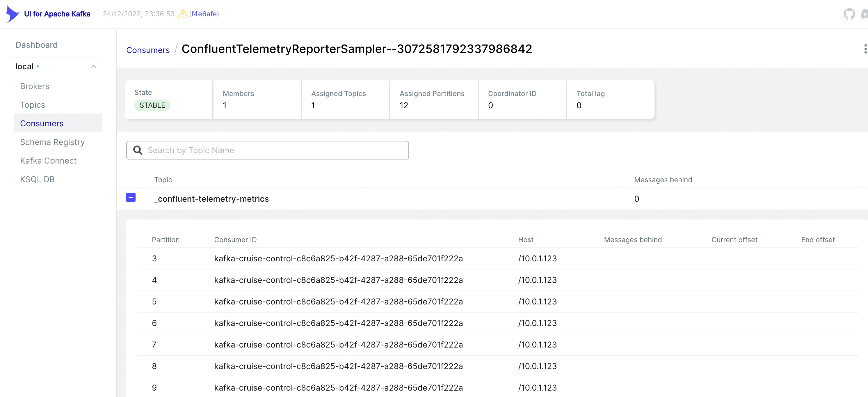Screen dimensions: 868x397
Task: Select the partition 5 row consumer ID
Action: (338, 302)
